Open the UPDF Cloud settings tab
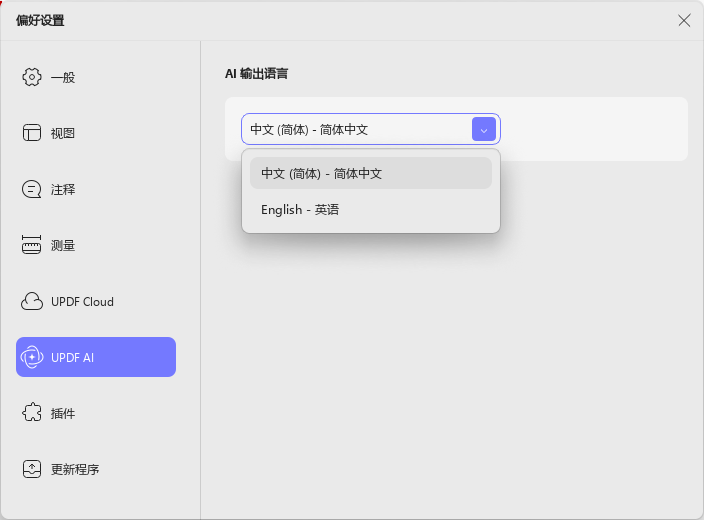 [x=96, y=301]
